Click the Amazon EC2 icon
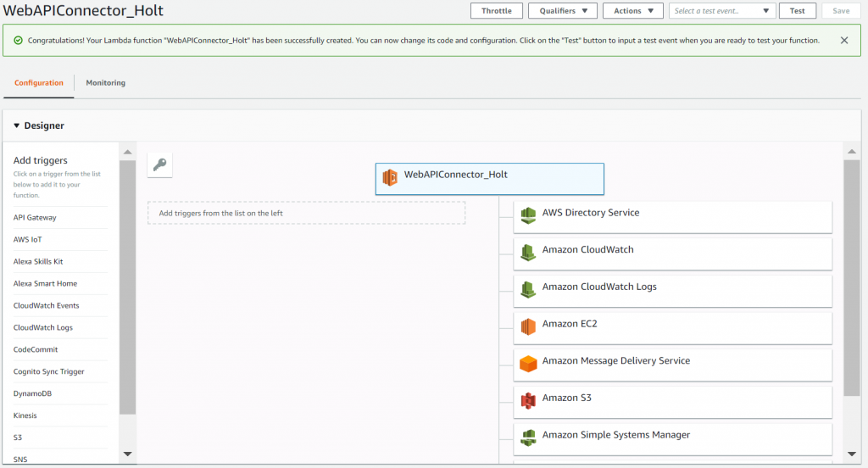 (x=528, y=326)
